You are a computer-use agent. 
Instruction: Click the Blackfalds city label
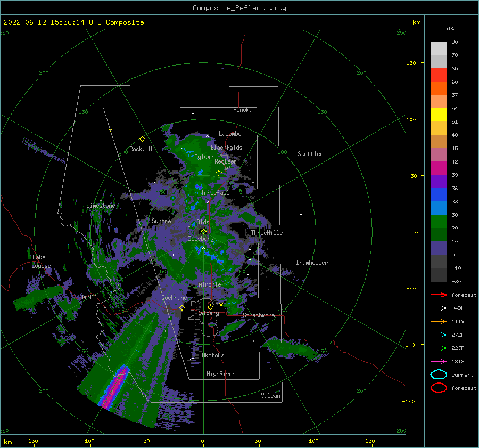[226, 148]
